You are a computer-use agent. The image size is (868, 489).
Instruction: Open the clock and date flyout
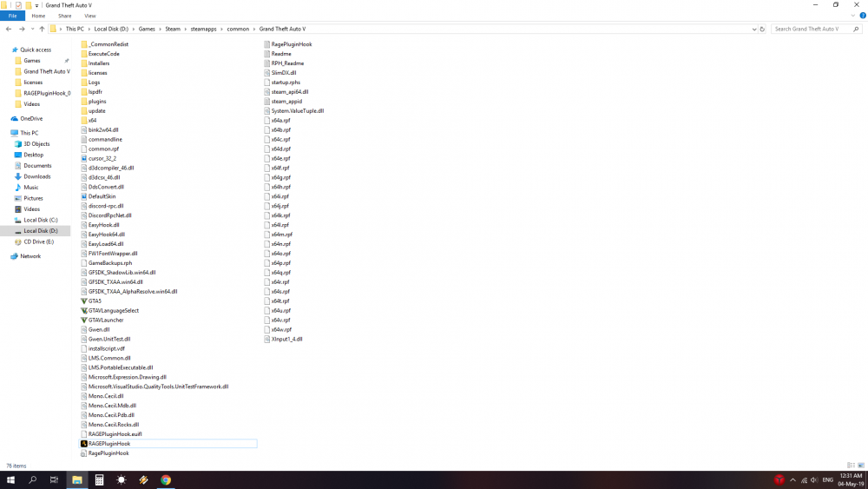click(851, 480)
